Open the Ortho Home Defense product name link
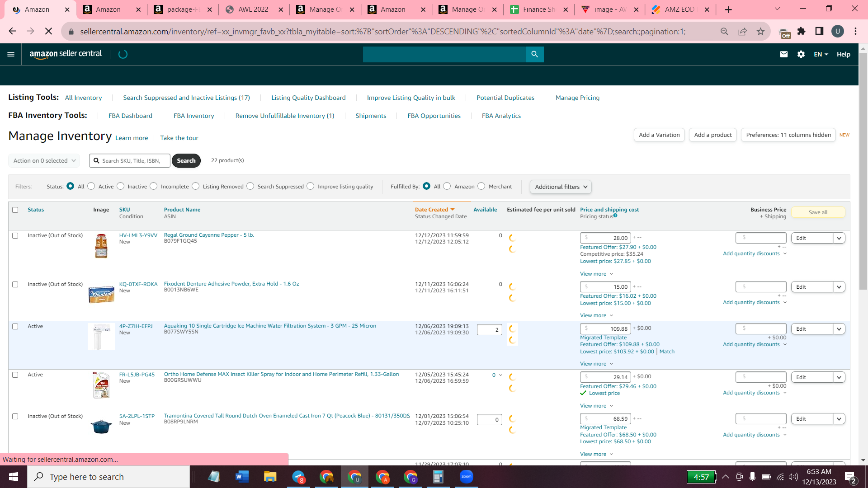 [281, 374]
